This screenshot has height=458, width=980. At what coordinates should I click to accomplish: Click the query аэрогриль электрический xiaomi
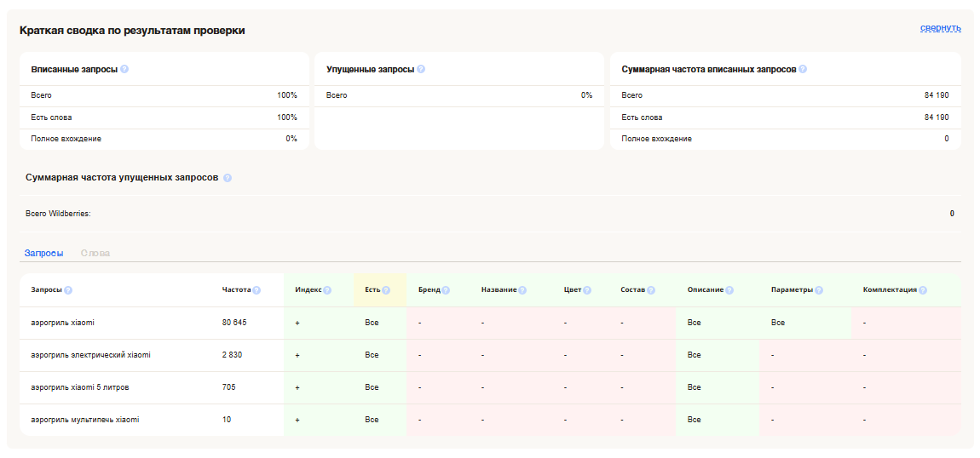point(90,355)
